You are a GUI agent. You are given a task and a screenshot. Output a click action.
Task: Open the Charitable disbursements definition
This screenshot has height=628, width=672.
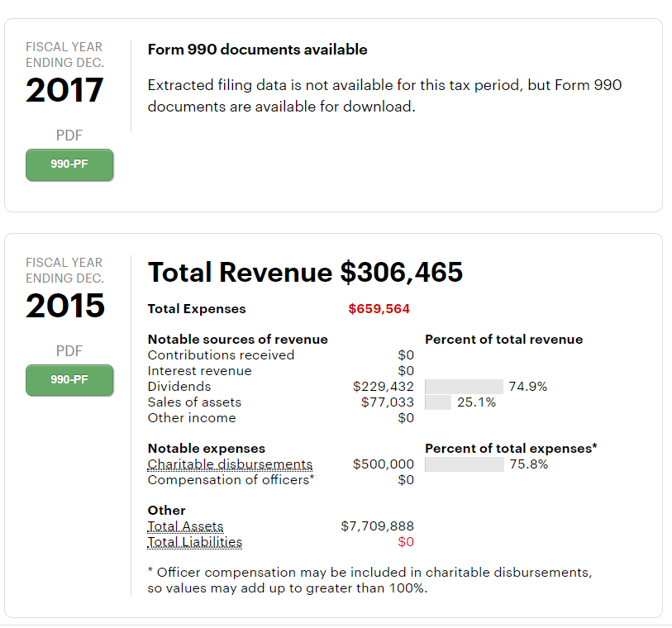tap(230, 464)
